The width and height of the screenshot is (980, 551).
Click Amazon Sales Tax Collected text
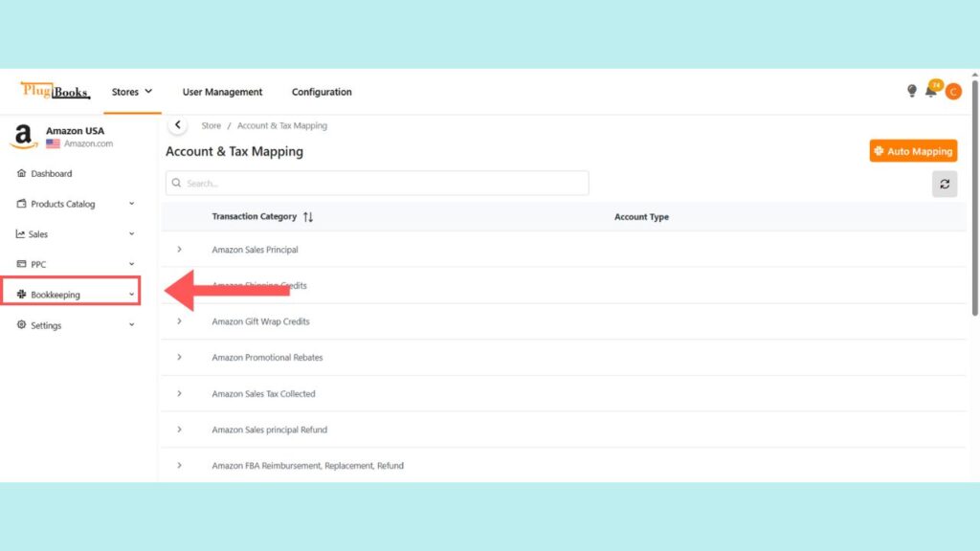(x=264, y=393)
